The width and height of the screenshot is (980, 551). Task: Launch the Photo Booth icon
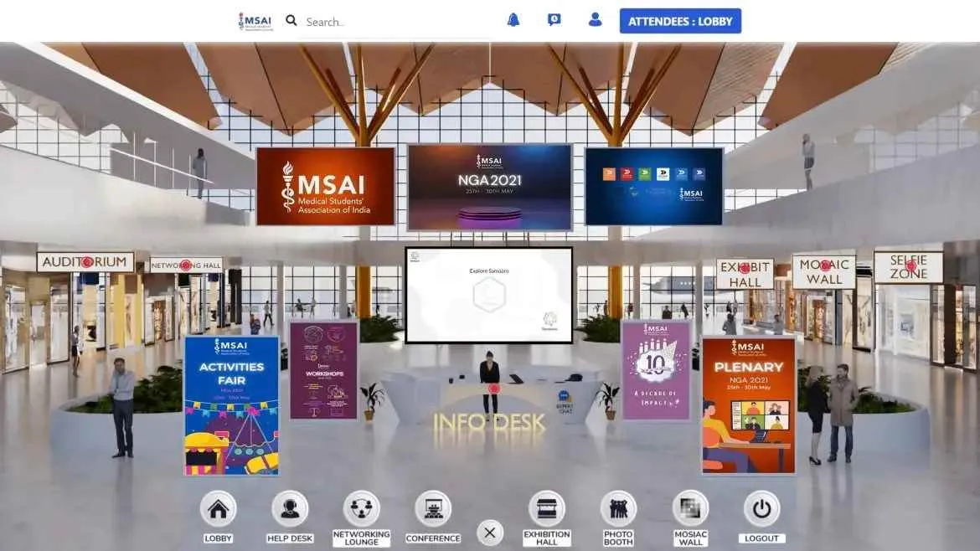[x=618, y=509]
